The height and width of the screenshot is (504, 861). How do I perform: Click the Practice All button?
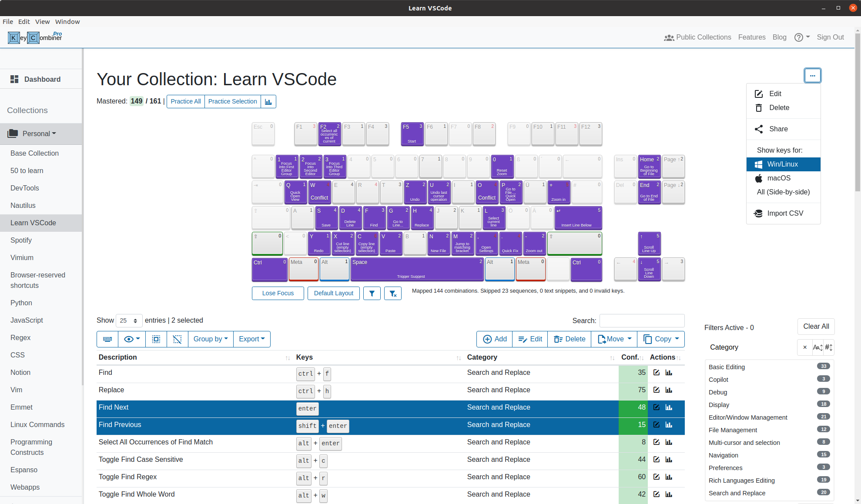(185, 101)
